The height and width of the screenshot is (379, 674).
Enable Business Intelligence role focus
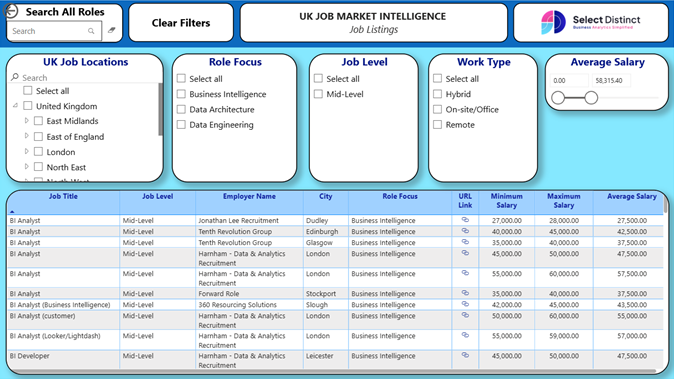(x=181, y=94)
